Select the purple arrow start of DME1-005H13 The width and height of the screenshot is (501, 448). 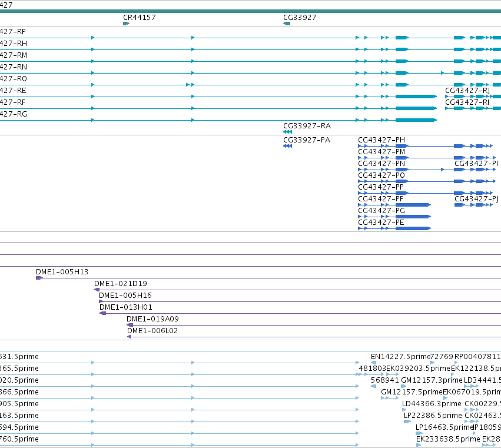pyautogui.click(x=39, y=278)
